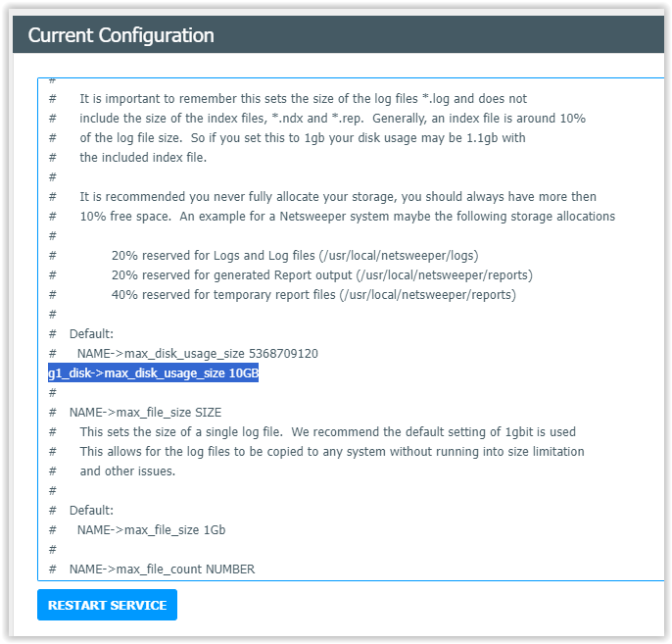Click the line starting 'It is important to remember'
Viewport: 672px width, 644px height.
(x=288, y=99)
